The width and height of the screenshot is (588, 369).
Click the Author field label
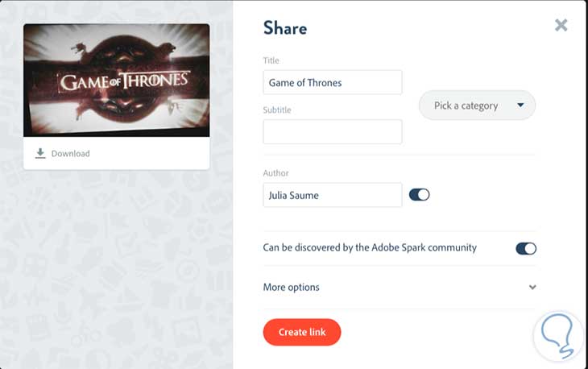click(x=275, y=173)
